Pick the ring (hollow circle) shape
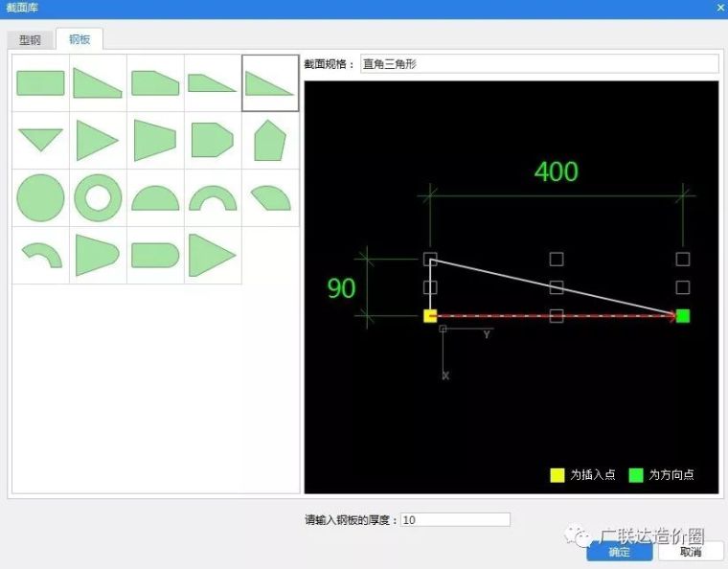Viewport: 728px width, 569px height. pos(98,198)
